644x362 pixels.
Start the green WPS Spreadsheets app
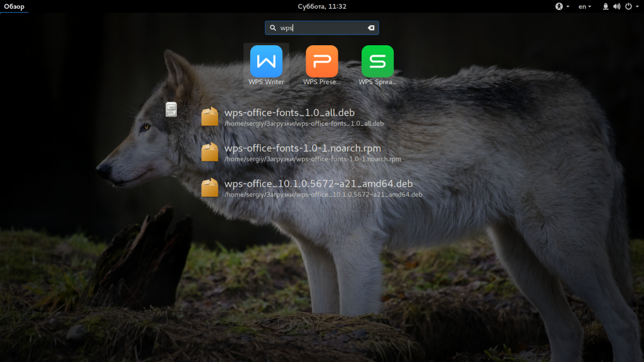tap(377, 62)
